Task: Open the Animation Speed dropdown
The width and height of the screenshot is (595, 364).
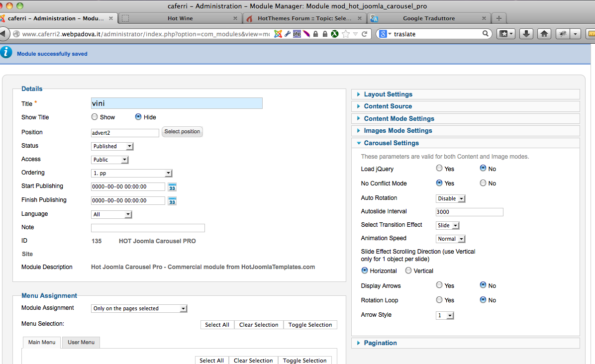Action: 450,239
